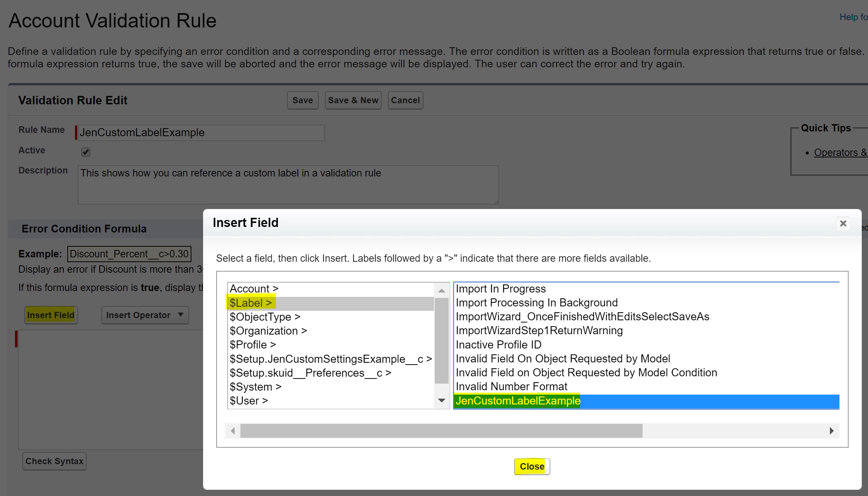Expand $Setup.JenCustomSettingsExample__c > entry
The width and height of the screenshot is (868, 496).
point(331,359)
